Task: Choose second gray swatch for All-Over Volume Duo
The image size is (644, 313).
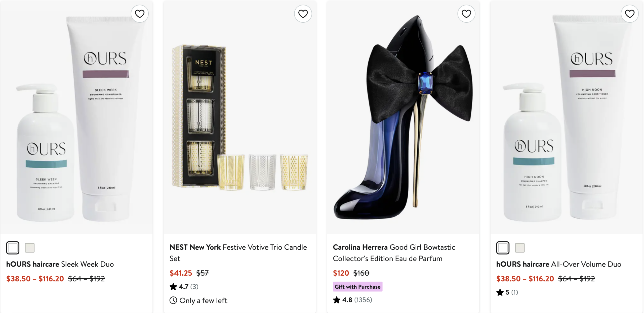Action: point(520,248)
